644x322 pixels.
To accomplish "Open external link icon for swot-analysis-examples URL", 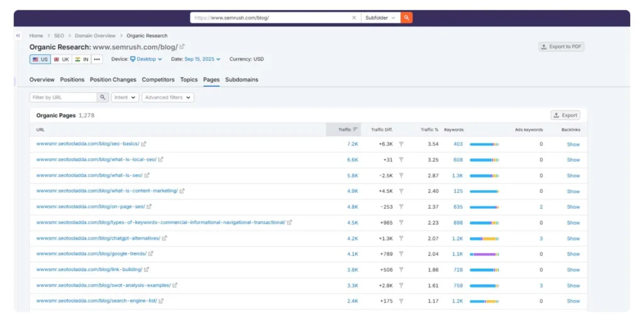I will pyautogui.click(x=175, y=285).
